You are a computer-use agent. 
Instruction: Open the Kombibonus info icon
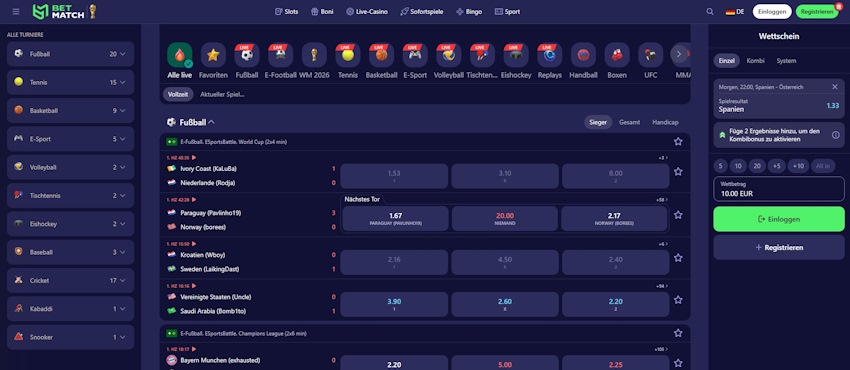coord(835,135)
